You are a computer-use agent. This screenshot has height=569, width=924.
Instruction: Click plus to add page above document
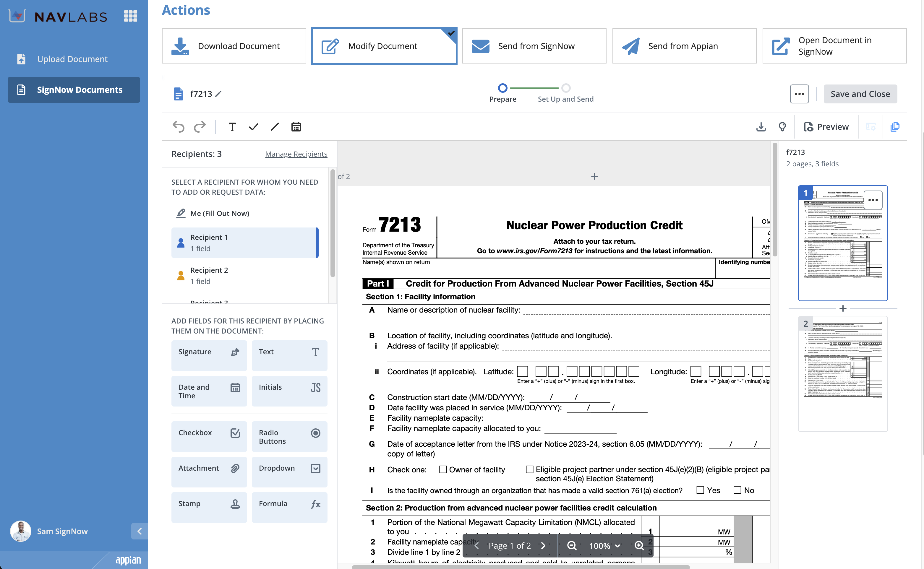[594, 176]
